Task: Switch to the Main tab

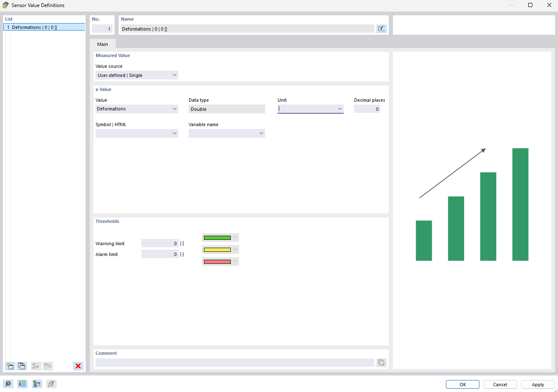Action: click(103, 44)
